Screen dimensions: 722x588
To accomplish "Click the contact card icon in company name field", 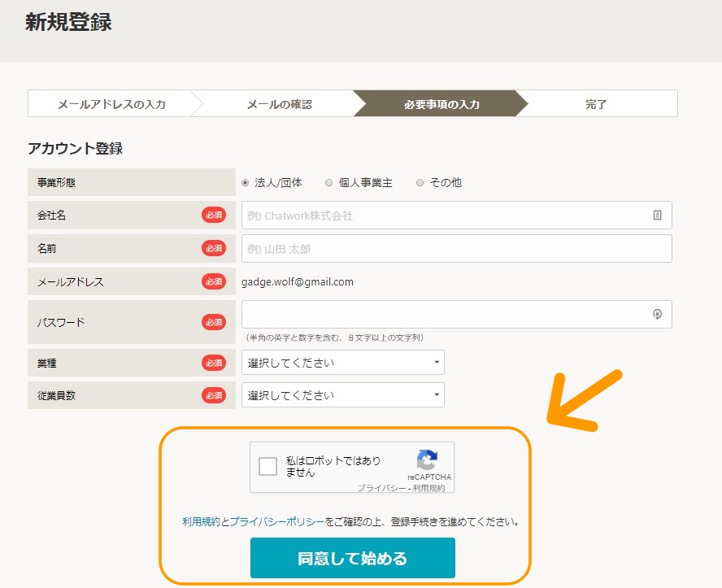I will [x=657, y=216].
